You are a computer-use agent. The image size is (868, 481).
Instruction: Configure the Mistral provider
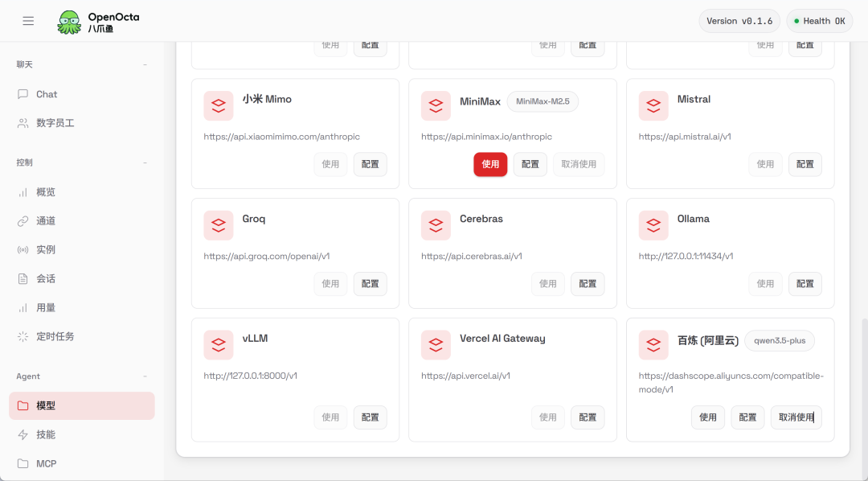[x=805, y=164]
